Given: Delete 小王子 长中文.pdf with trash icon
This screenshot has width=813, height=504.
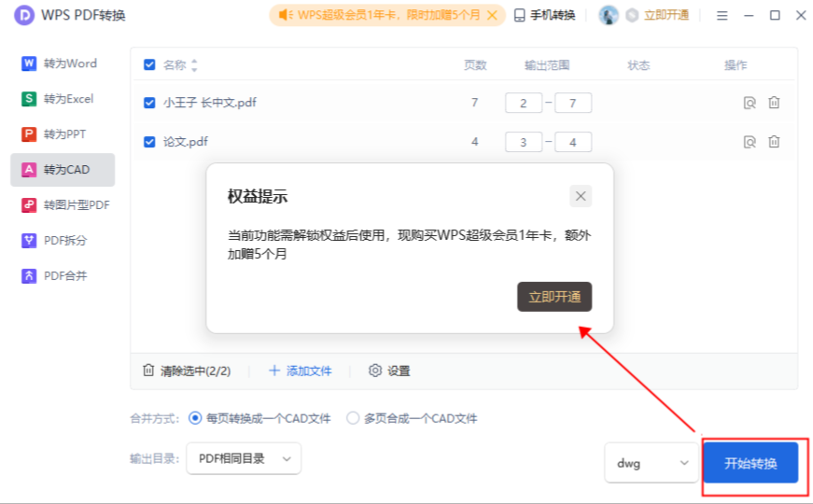Looking at the screenshot, I should [774, 102].
